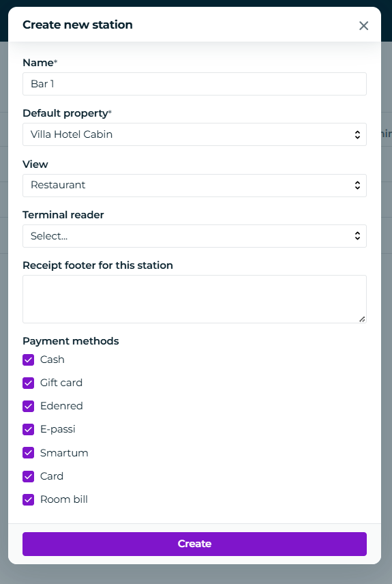Click the Create new station title

point(78,25)
